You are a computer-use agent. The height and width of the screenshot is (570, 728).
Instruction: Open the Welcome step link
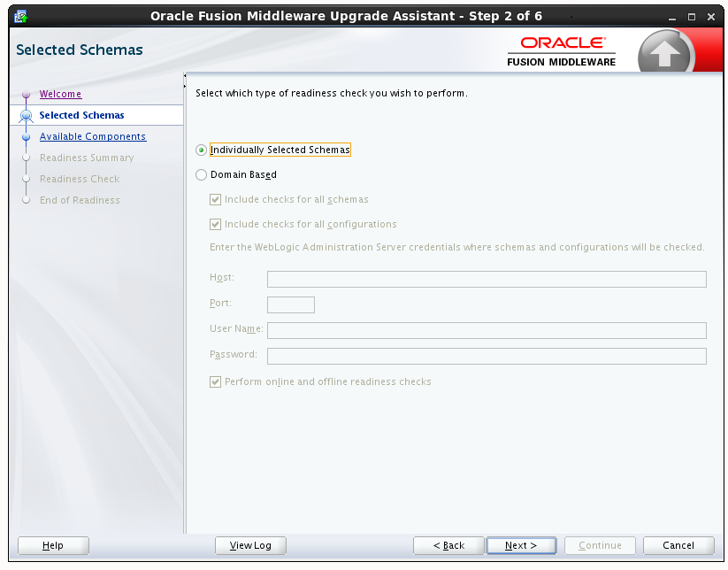(x=60, y=94)
